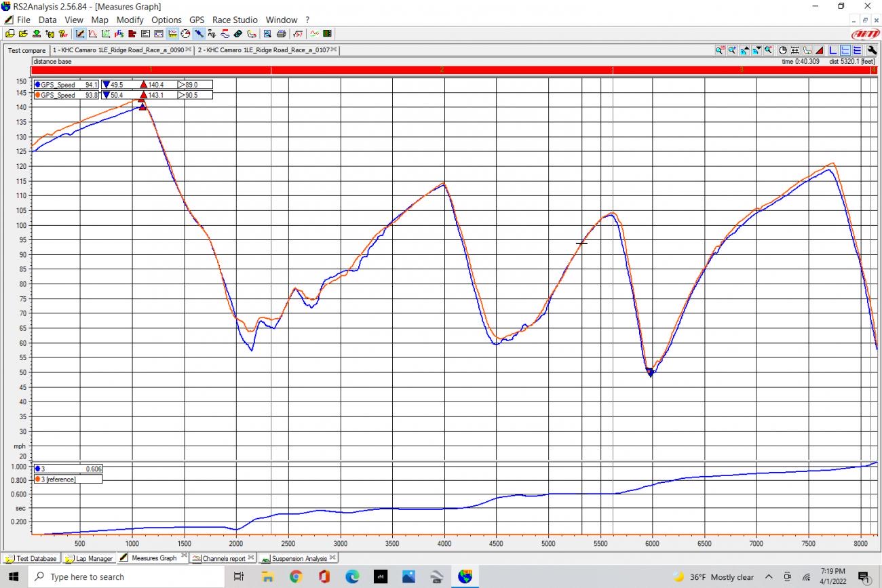Click the blue pen cursor toolbar icon
The width and height of the screenshot is (882, 588).
point(199,33)
